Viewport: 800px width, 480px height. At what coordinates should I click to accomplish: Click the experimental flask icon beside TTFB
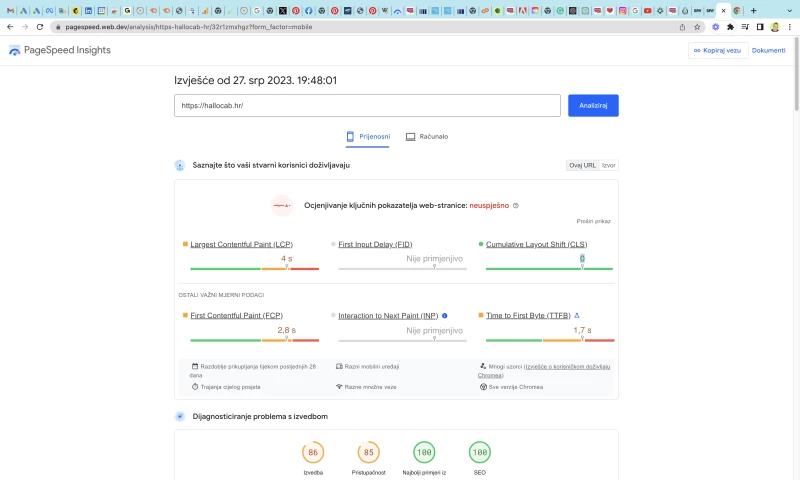(x=577, y=315)
